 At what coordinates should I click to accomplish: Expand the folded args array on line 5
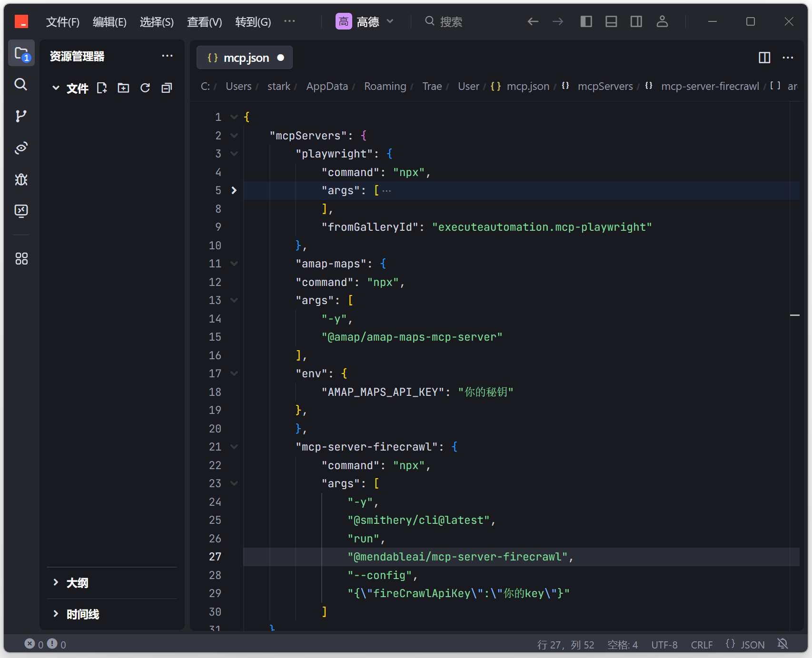[234, 190]
